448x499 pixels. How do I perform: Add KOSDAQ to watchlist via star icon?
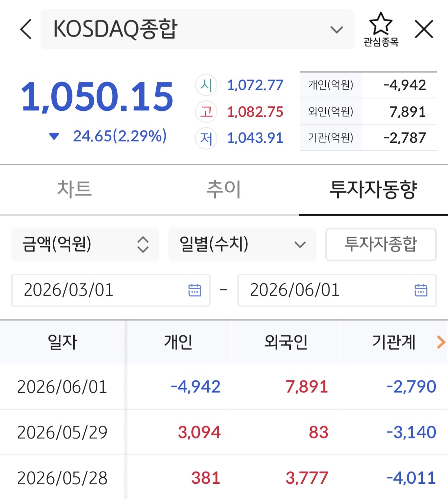click(x=381, y=23)
